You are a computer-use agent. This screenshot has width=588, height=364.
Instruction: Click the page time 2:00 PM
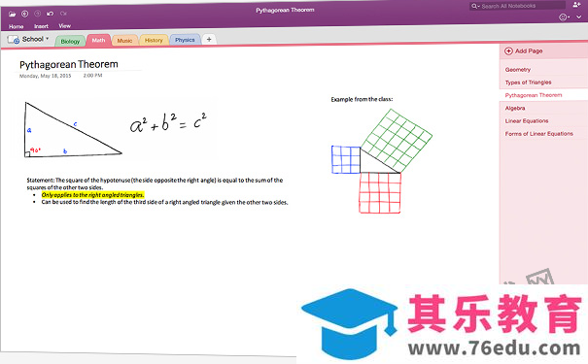coord(92,76)
